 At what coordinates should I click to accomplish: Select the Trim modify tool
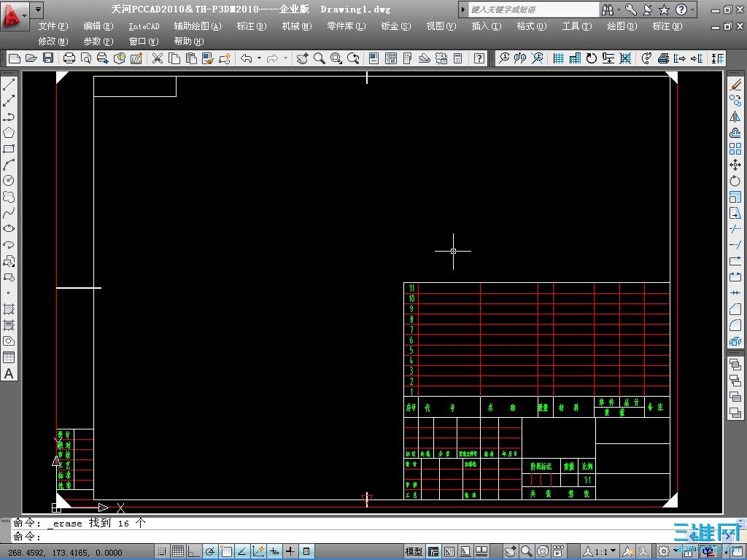(735, 228)
